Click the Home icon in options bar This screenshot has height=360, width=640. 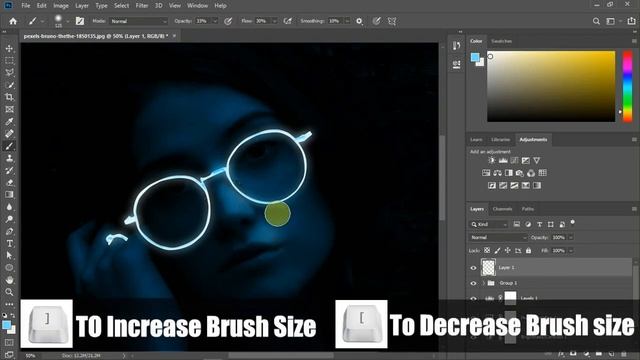coord(13,21)
